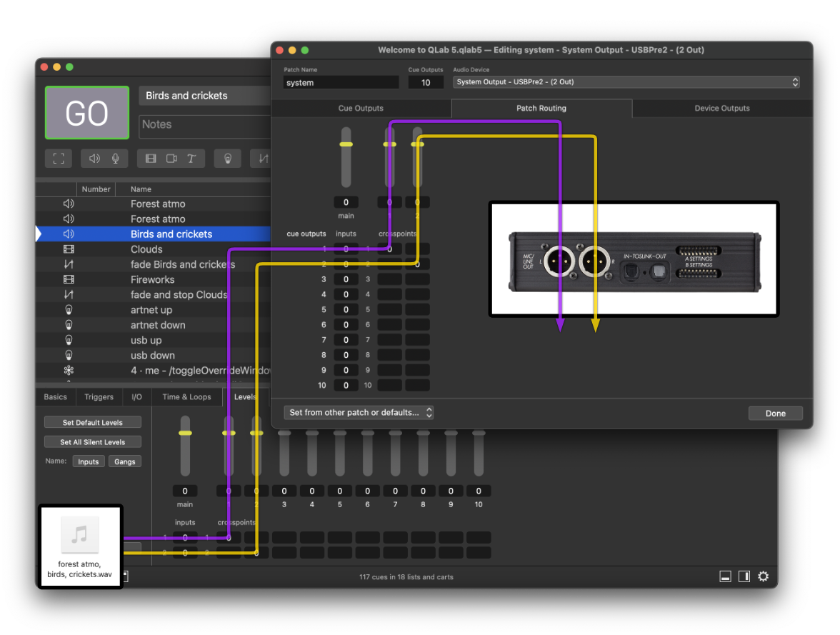Click the forest atmo wav file thumbnail
This screenshot has width=840, height=635.
[80, 534]
